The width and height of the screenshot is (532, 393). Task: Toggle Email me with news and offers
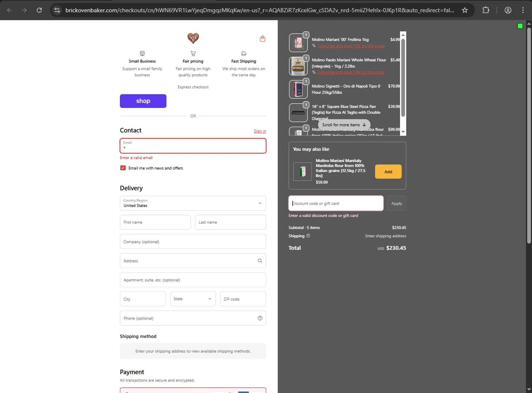[x=123, y=168]
